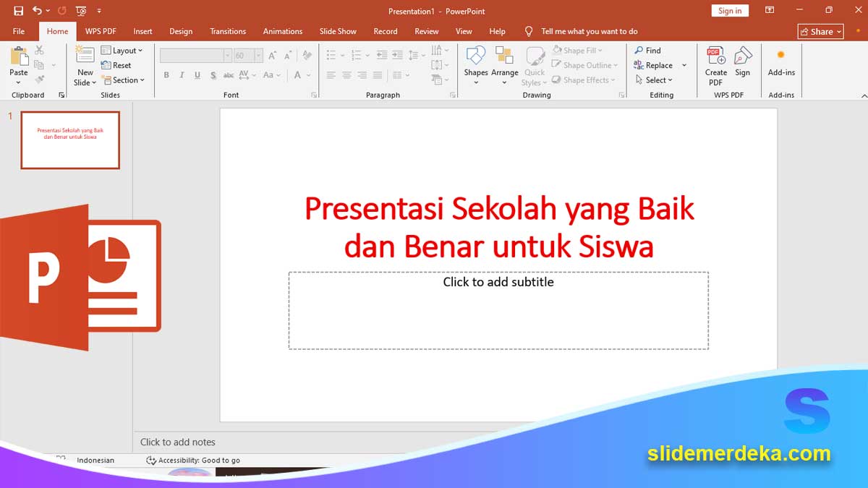Viewport: 868px width, 488px height.
Task: Click the New Slide icon
Action: 85,56
